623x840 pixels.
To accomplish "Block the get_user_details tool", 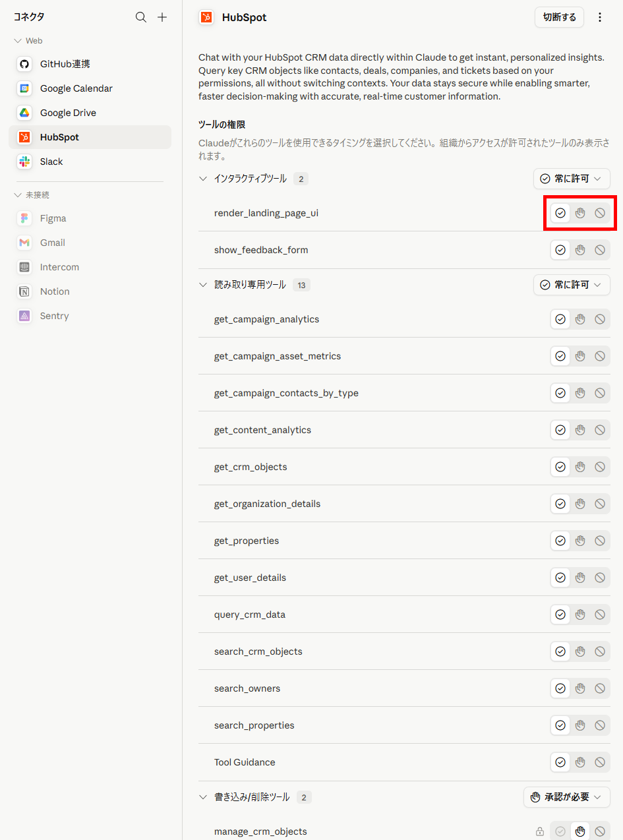I will pyautogui.click(x=600, y=578).
